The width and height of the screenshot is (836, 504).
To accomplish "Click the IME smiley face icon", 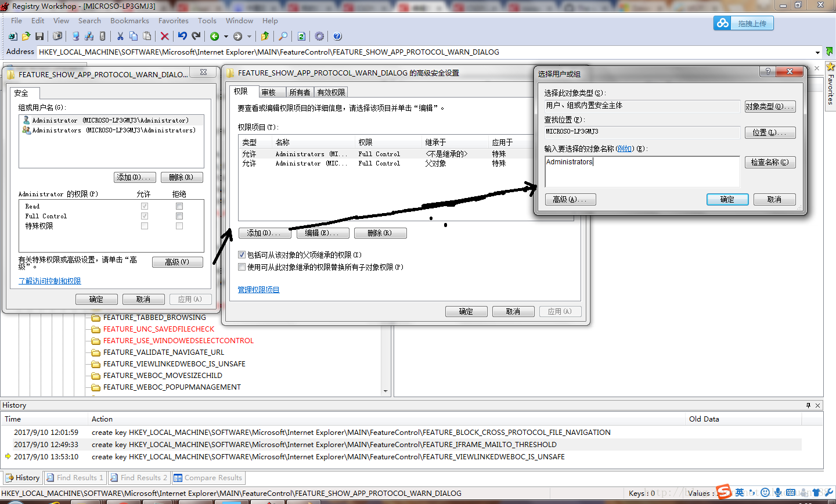I will coord(765,492).
